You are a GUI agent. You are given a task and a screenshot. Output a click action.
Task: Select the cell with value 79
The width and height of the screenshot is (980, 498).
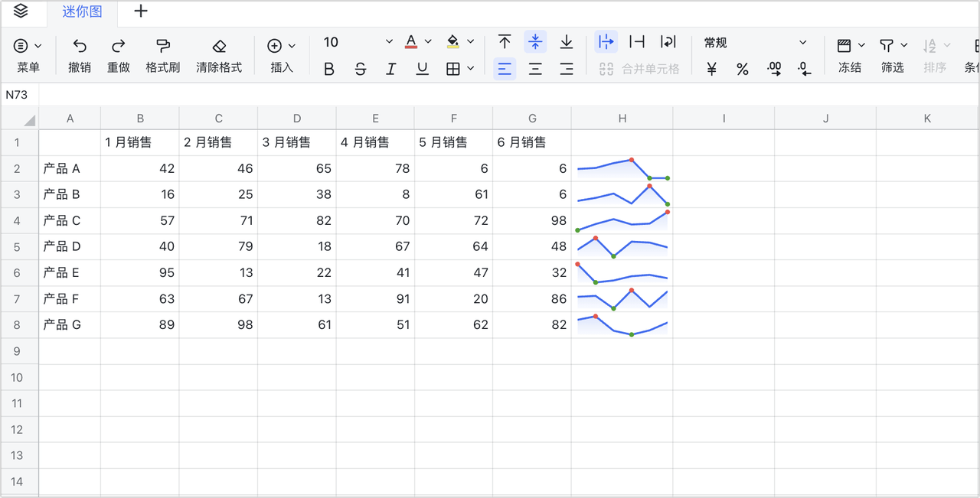(x=218, y=246)
